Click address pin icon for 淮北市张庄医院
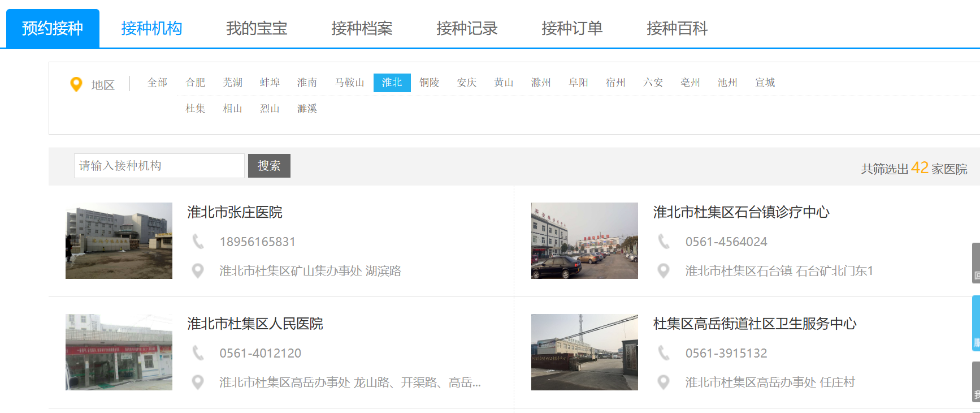The width and height of the screenshot is (980, 413). click(198, 271)
